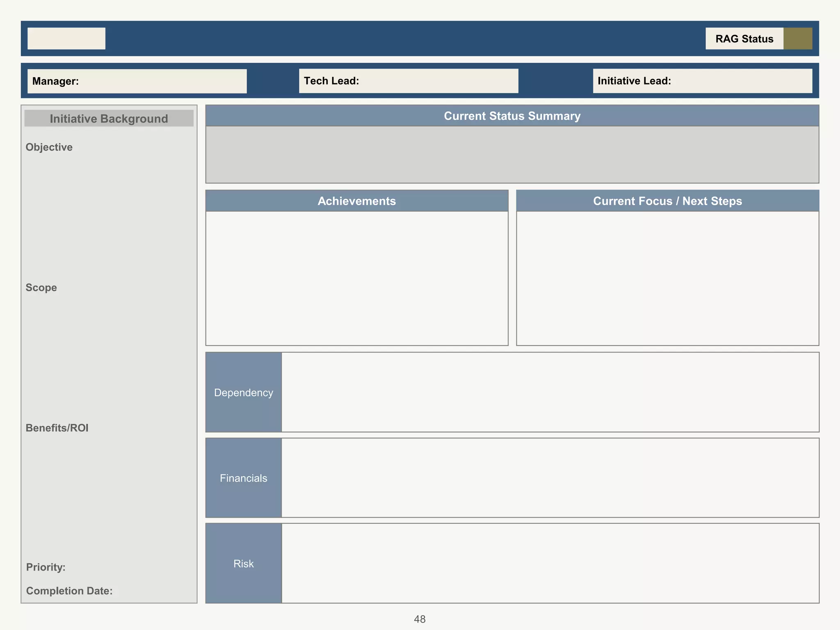
Task: Select the Current Status Summary header
Action: click(512, 116)
